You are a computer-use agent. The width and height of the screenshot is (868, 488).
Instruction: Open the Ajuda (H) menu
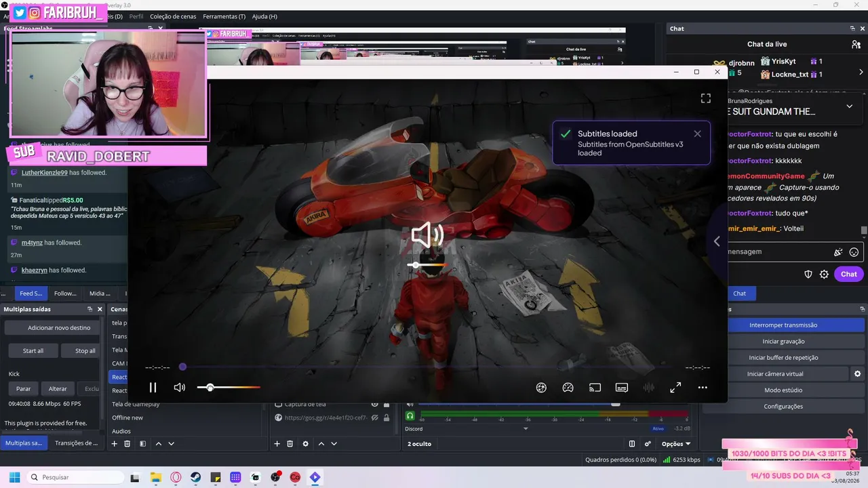(x=264, y=16)
